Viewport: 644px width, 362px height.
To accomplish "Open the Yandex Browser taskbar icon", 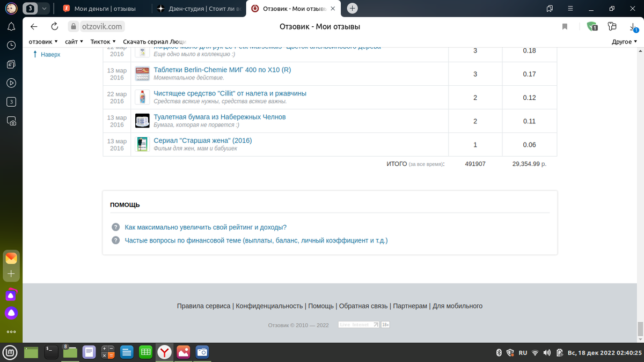I will (x=164, y=352).
